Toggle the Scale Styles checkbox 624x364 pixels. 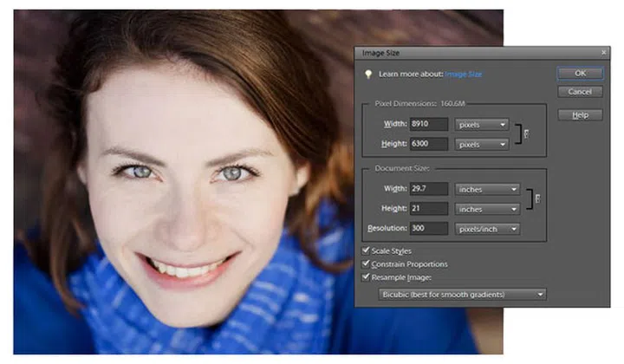tap(365, 250)
